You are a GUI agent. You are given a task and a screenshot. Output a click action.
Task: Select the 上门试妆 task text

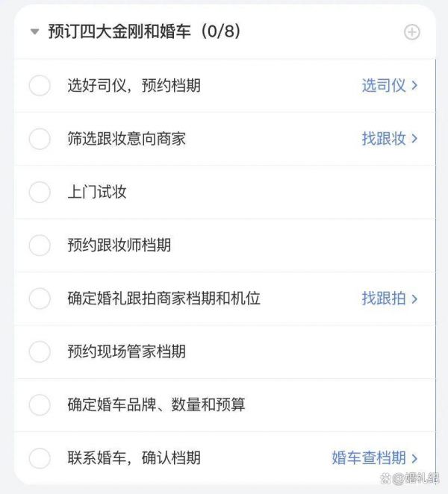(x=97, y=192)
